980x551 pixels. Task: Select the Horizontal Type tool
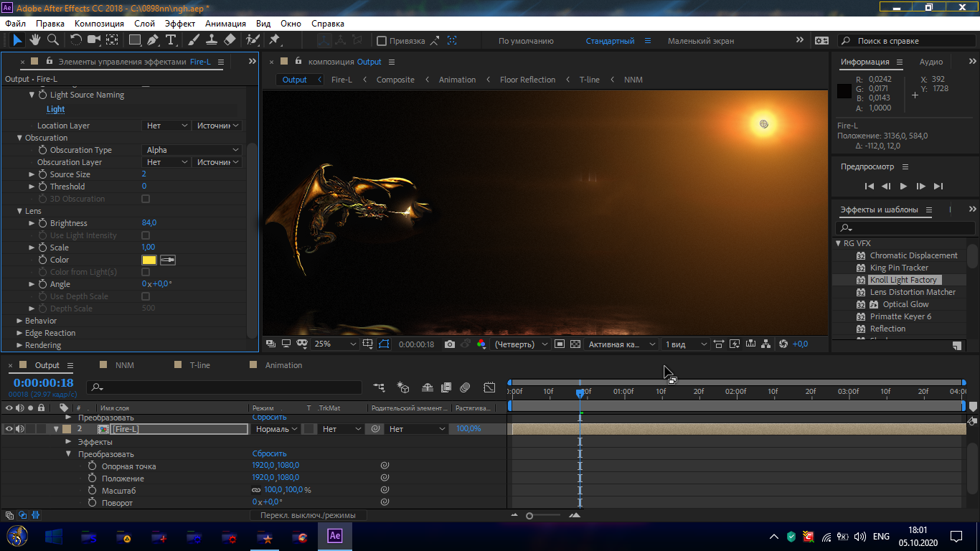(171, 40)
